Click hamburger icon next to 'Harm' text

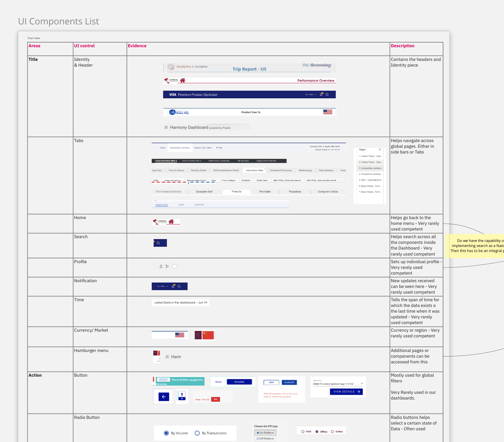click(167, 357)
